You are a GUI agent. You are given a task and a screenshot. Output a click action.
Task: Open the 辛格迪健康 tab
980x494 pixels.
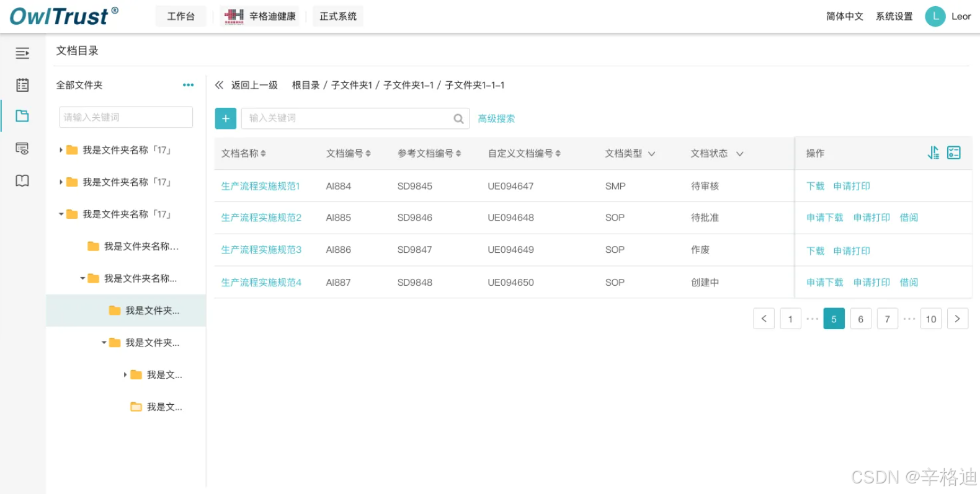(260, 16)
